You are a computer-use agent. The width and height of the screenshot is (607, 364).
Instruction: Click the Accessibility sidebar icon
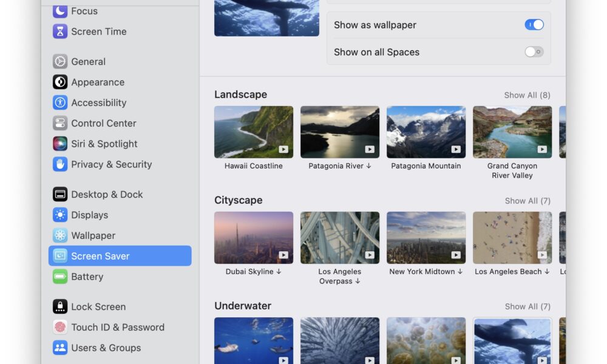(x=60, y=103)
